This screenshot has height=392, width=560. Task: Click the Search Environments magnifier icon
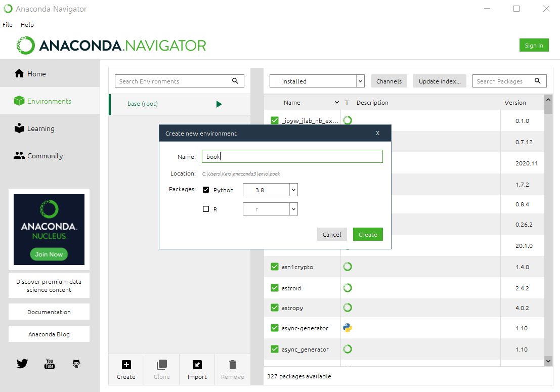pyautogui.click(x=235, y=81)
